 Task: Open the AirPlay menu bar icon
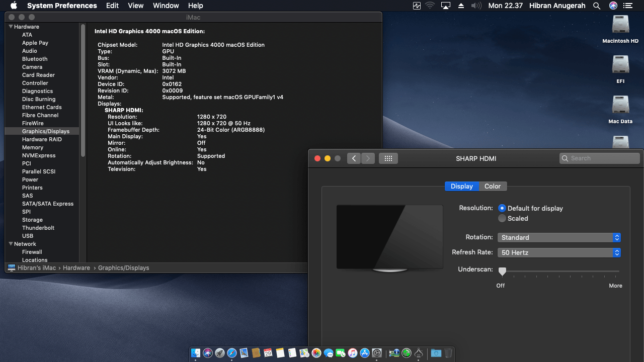click(445, 6)
